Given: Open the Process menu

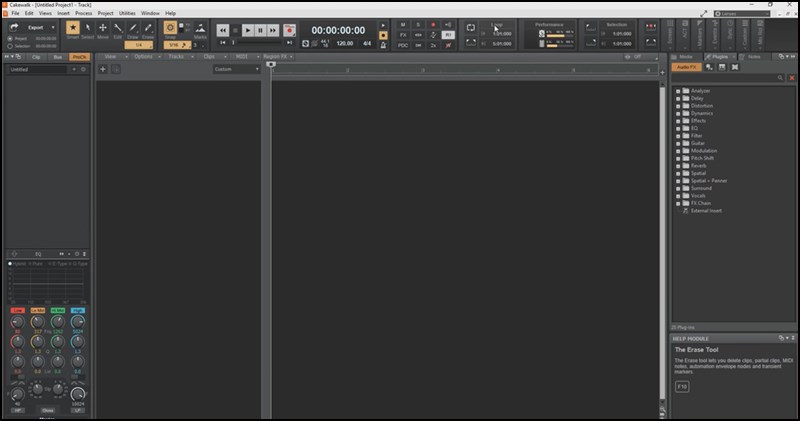Looking at the screenshot, I should [x=83, y=13].
